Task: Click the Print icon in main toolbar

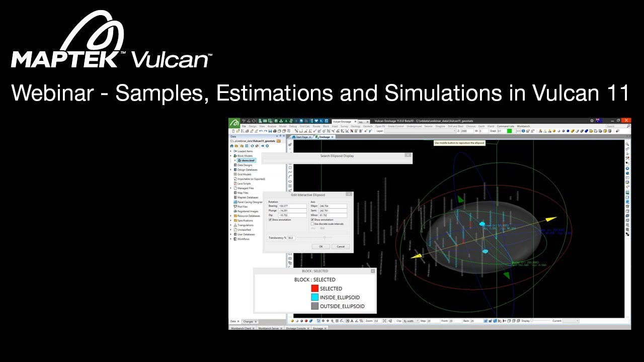Action: click(x=275, y=131)
